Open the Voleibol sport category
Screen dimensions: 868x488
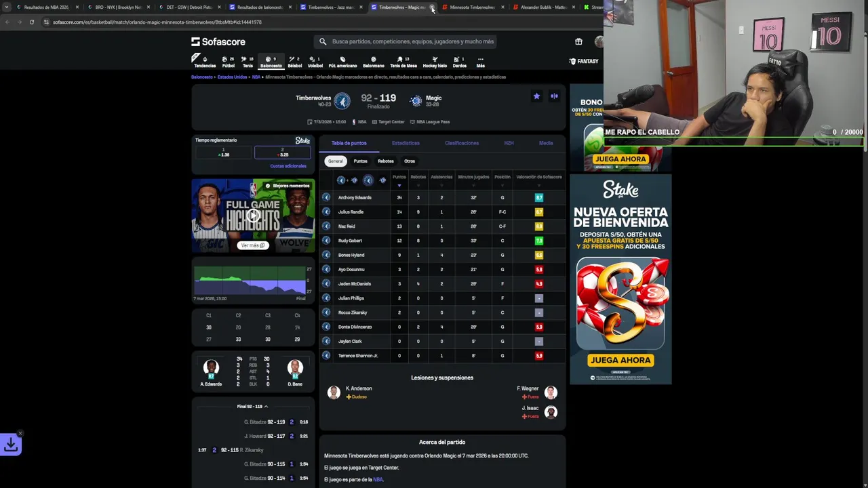(315, 62)
